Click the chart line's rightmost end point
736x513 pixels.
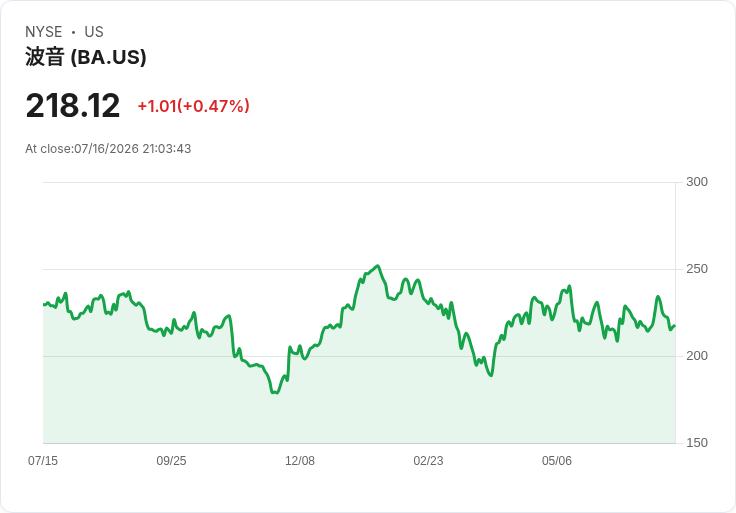click(x=675, y=326)
